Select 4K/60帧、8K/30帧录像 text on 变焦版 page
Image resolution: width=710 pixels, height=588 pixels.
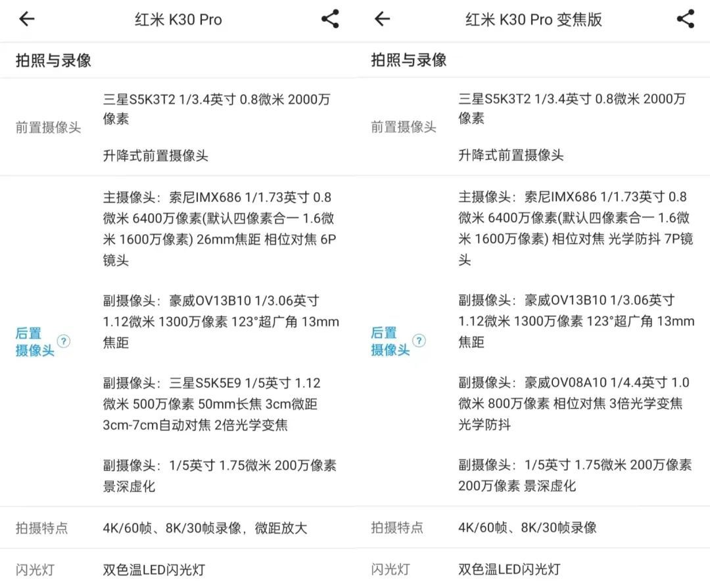pos(527,527)
